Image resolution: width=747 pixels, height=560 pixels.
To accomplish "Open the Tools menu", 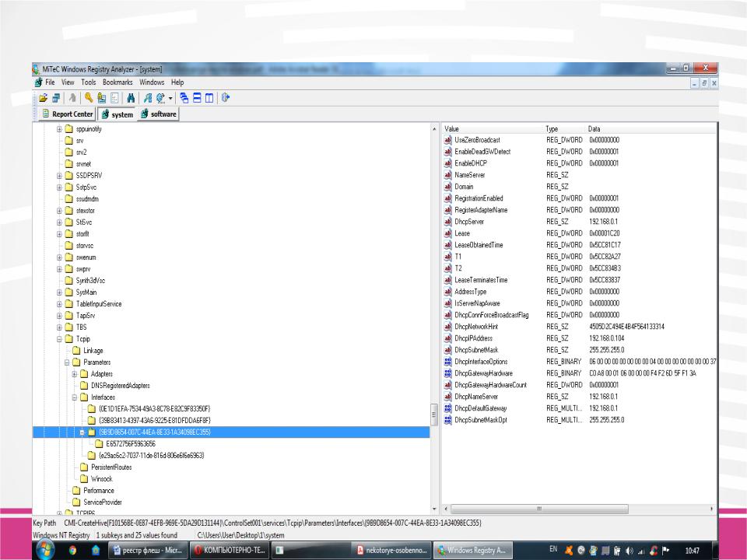I will click(x=89, y=82).
